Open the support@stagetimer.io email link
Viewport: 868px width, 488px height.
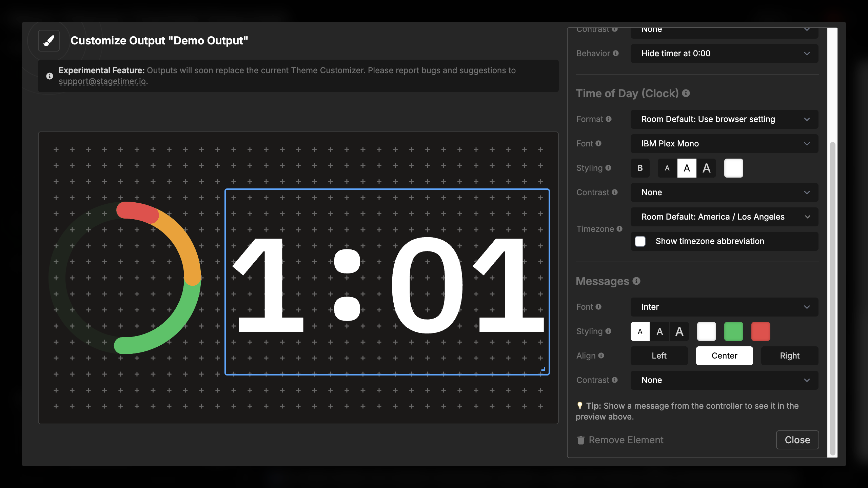(102, 81)
